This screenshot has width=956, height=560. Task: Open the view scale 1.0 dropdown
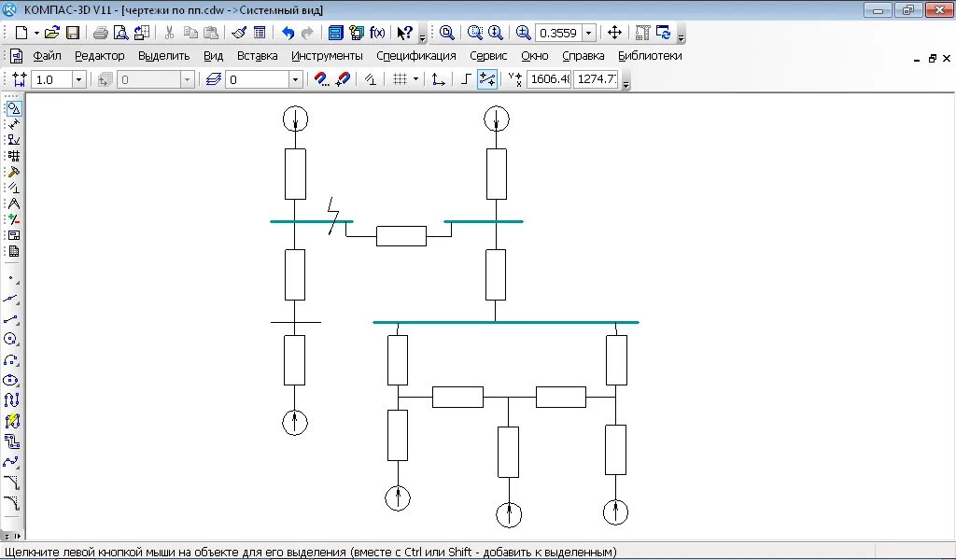click(78, 79)
